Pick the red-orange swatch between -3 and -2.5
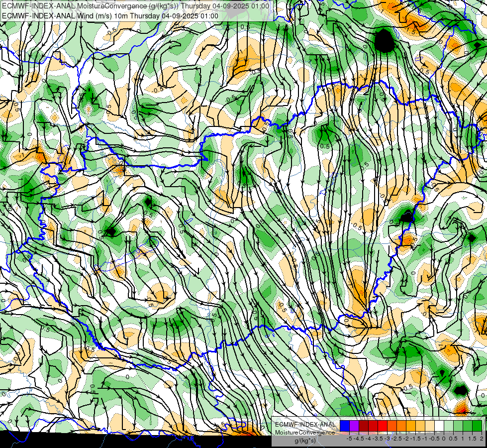This screenshot has height=448, width=487. tap(392, 426)
